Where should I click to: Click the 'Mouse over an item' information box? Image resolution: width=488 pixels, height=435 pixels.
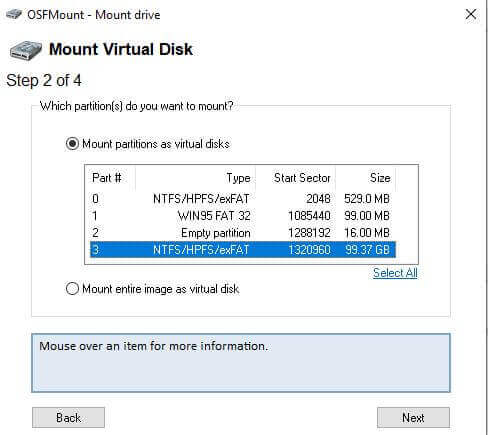coord(241,363)
